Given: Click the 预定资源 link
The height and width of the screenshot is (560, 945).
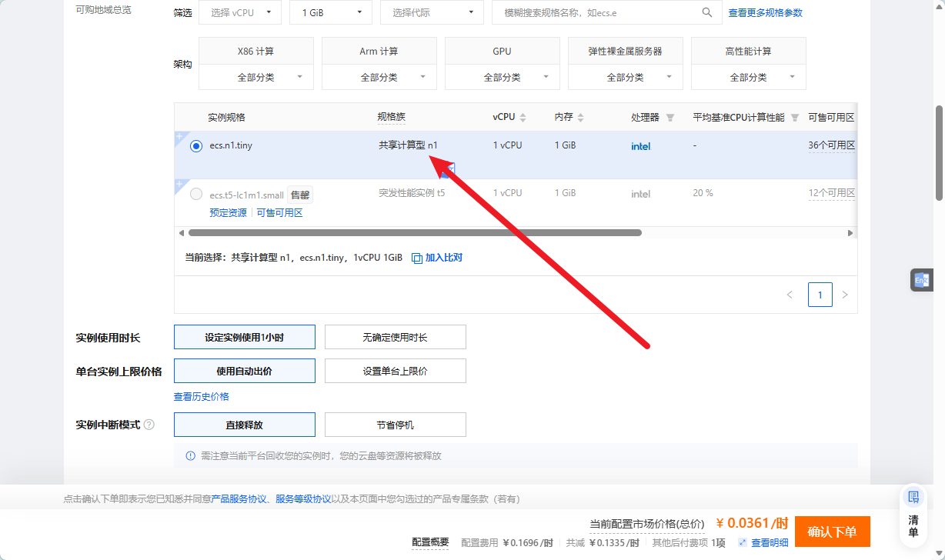Looking at the screenshot, I should click(x=228, y=212).
